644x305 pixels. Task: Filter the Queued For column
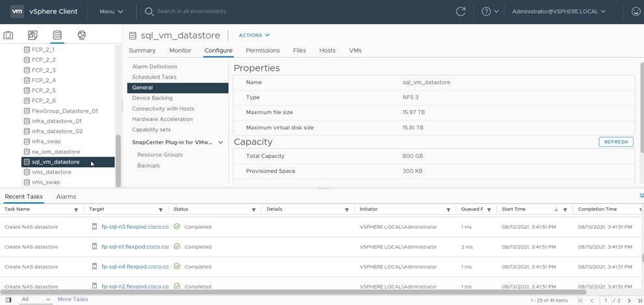coord(489,209)
